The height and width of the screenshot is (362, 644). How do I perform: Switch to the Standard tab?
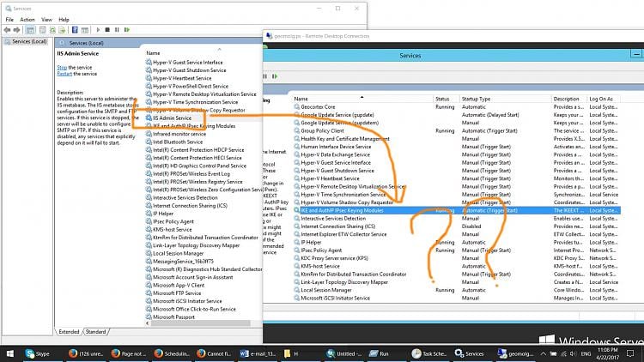[95, 332]
